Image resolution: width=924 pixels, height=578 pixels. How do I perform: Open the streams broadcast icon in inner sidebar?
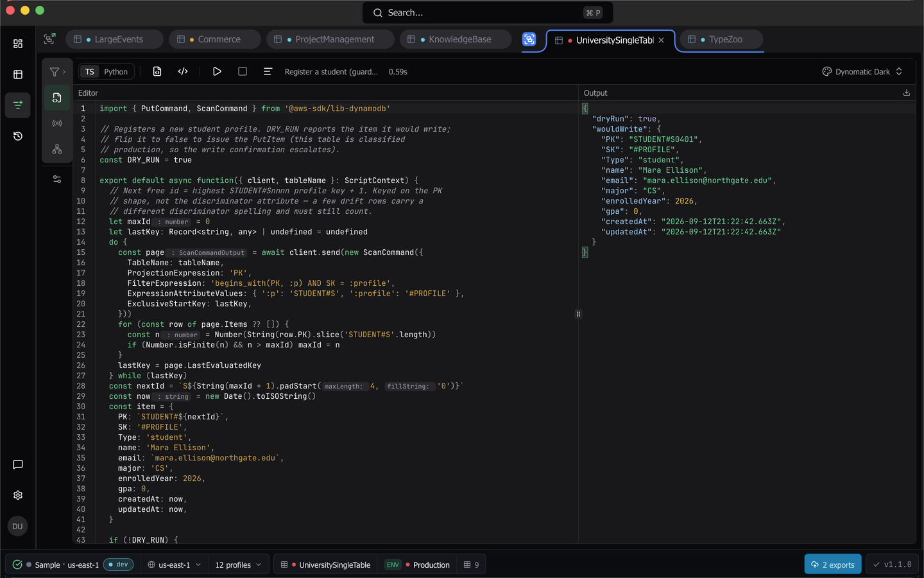(x=57, y=123)
